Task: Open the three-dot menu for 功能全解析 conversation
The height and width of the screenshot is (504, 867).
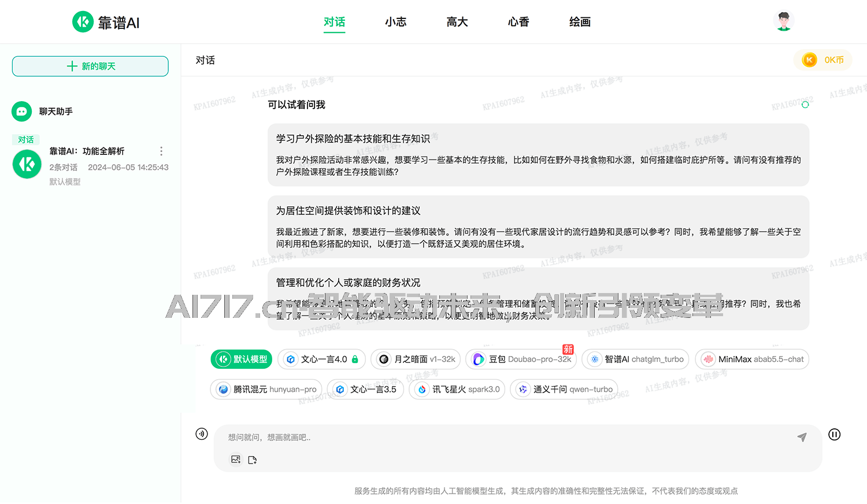Action: (161, 151)
